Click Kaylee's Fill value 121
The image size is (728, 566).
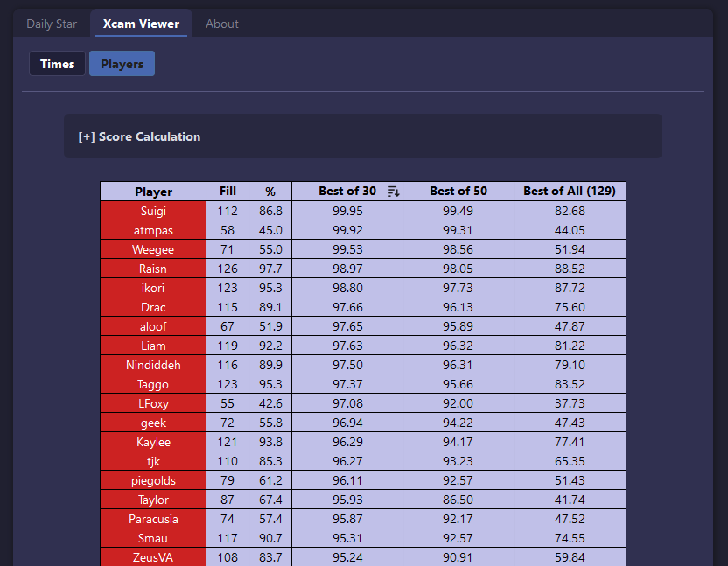pos(227,442)
